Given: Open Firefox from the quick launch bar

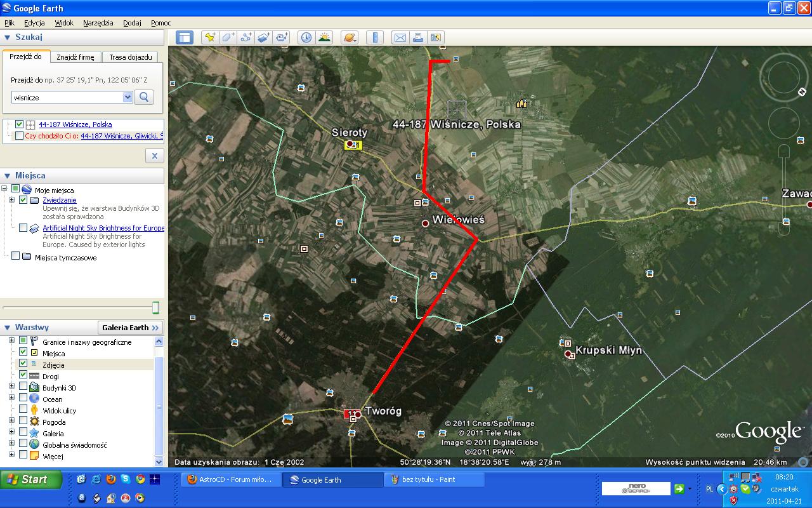Looking at the screenshot, I should tap(110, 479).
